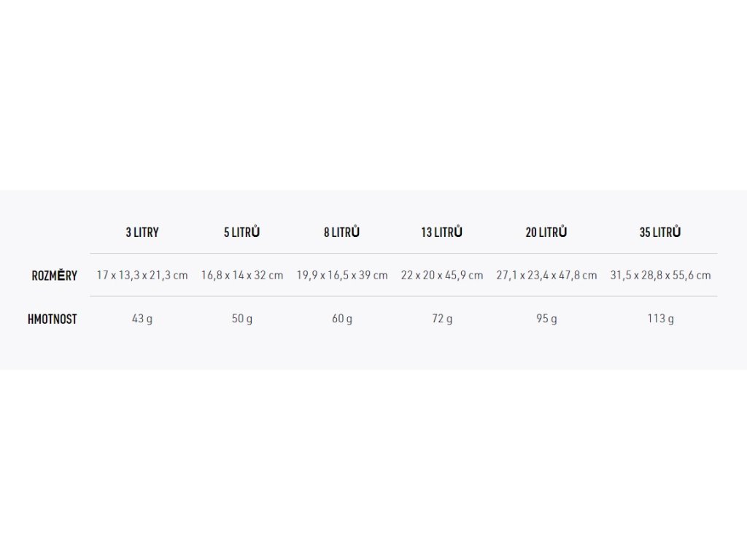This screenshot has height=560, width=747.
Task: Select the 50 g weight value
Action: [242, 319]
